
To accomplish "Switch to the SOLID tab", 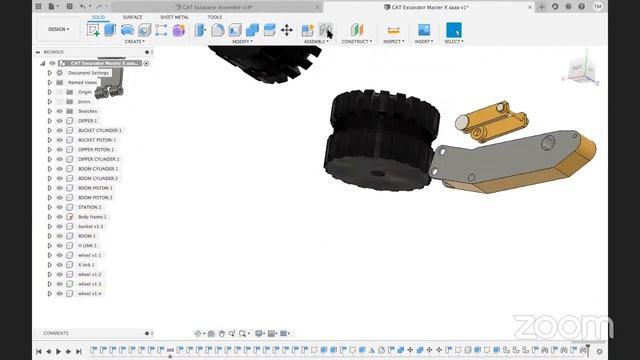I will (x=98, y=17).
